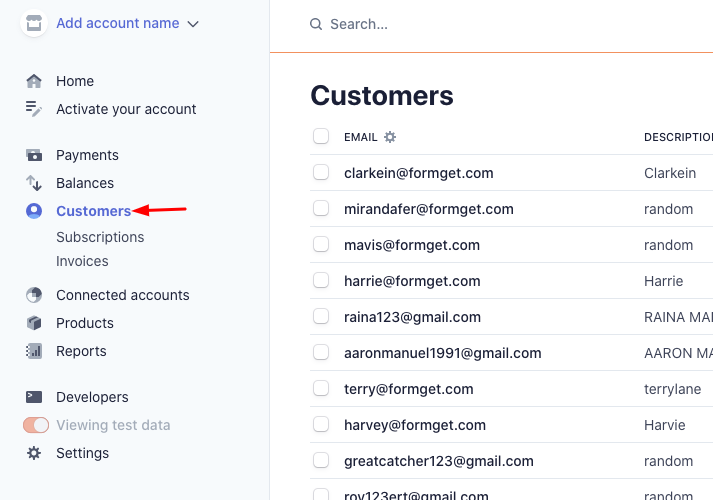Click the Connected accounts icon

[x=34, y=295]
